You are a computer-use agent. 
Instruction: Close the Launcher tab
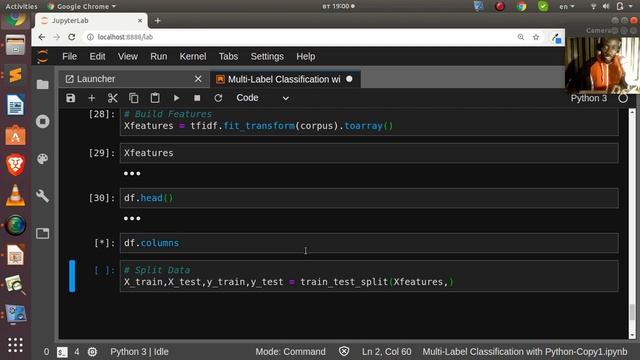198,79
